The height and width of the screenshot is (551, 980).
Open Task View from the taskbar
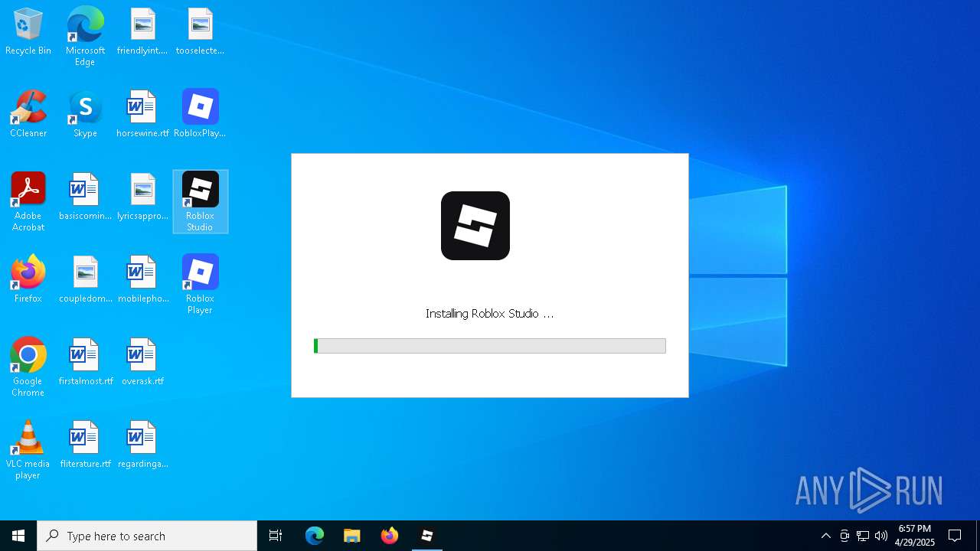276,536
